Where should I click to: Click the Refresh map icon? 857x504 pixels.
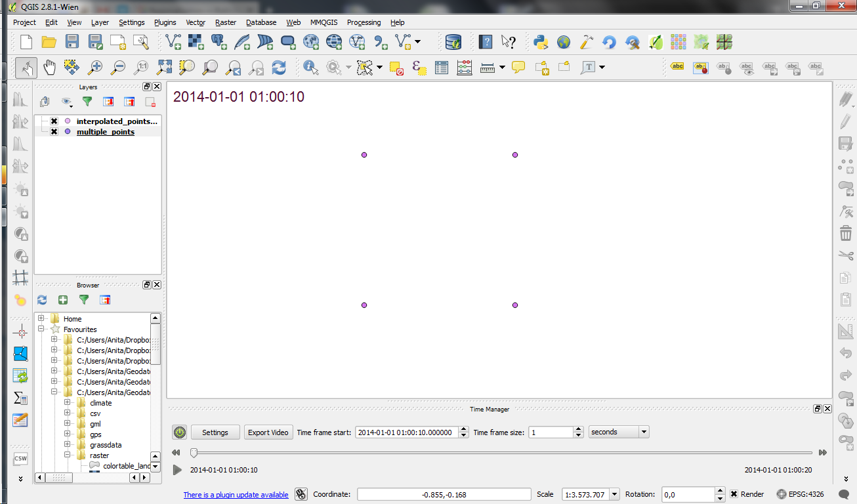279,67
